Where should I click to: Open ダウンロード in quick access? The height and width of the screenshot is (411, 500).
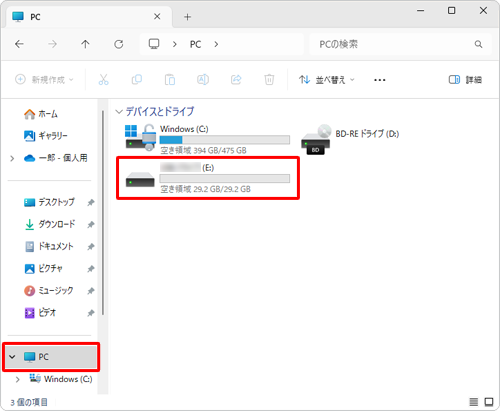(50, 224)
